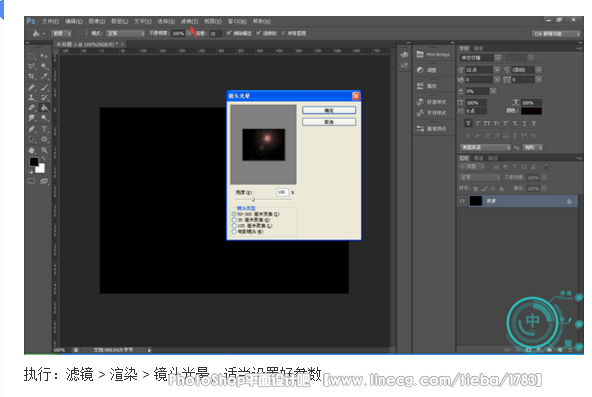Open the 属性 Properties panel
Image resolution: width=592 pixels, height=397 pixels.
[x=427, y=86]
